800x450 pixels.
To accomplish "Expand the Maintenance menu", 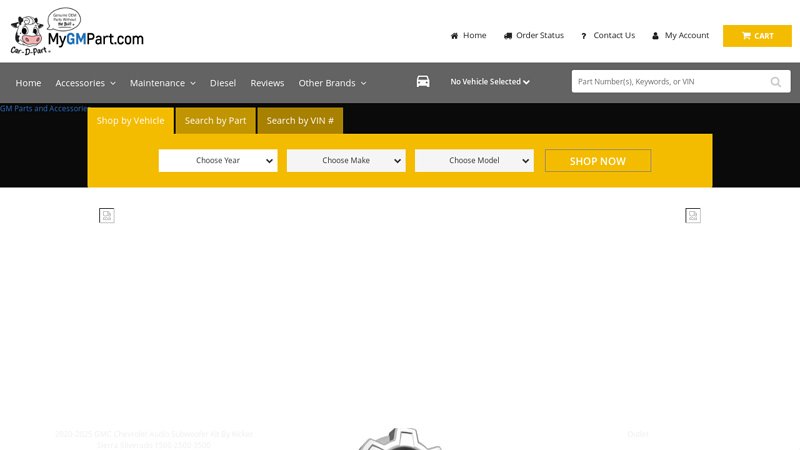I will point(162,83).
